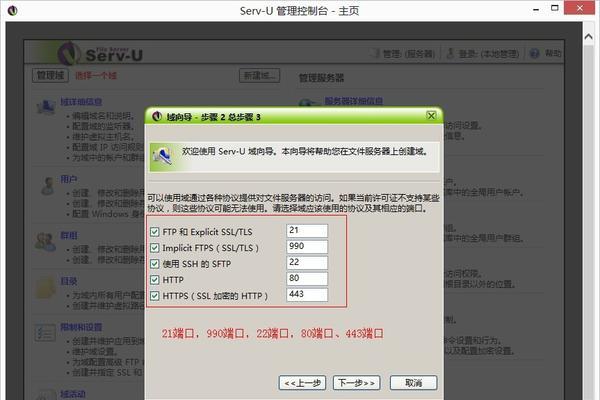Uncheck FTP and Explicit SSL/TLS checkbox
Screen dimensions: 600x400
[155, 232]
